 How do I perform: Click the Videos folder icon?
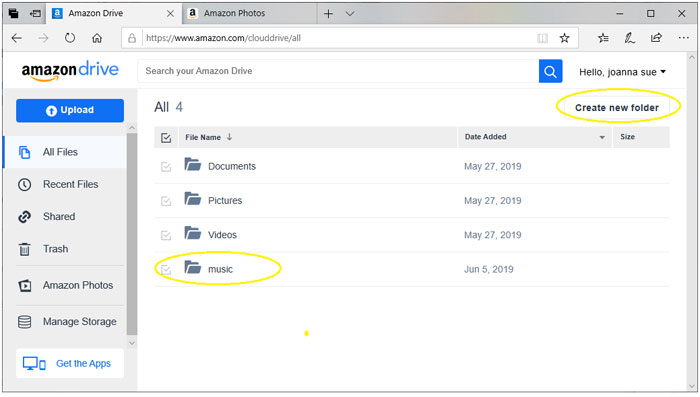[x=193, y=233]
